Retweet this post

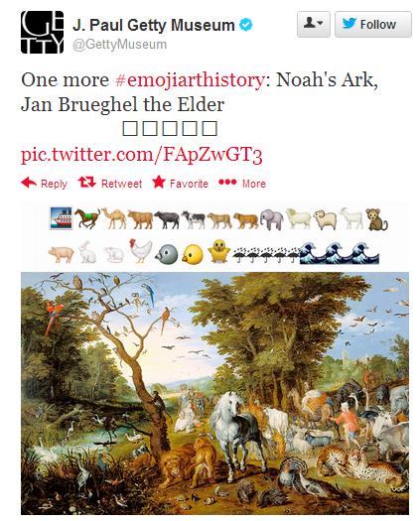coord(110,183)
